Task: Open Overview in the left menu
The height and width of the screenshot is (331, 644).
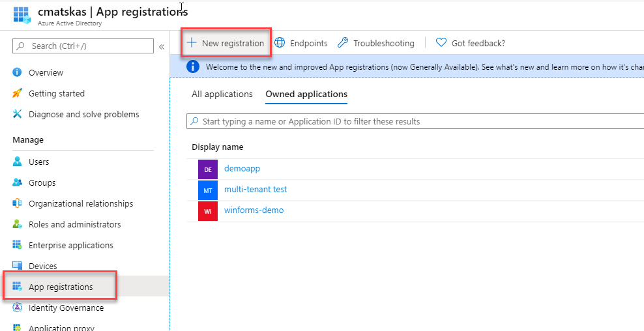Action: pyautogui.click(x=46, y=73)
